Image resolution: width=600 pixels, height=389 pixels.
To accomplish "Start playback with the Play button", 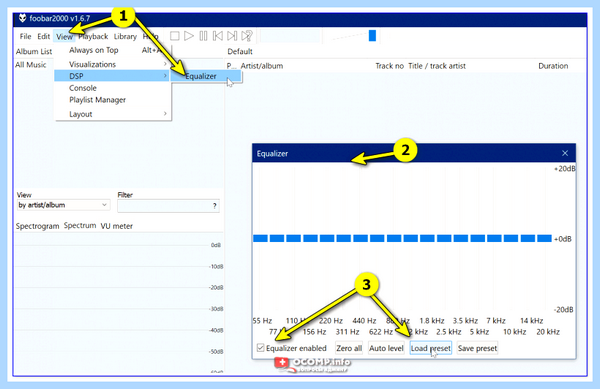I will click(189, 36).
